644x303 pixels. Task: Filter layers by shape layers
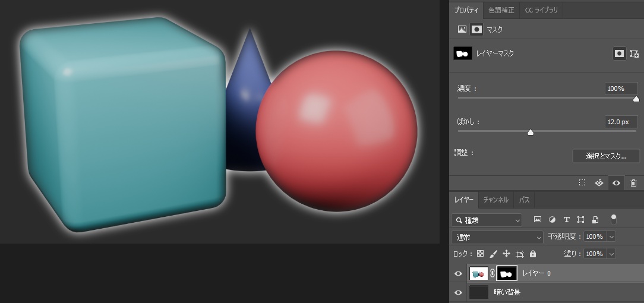580,220
